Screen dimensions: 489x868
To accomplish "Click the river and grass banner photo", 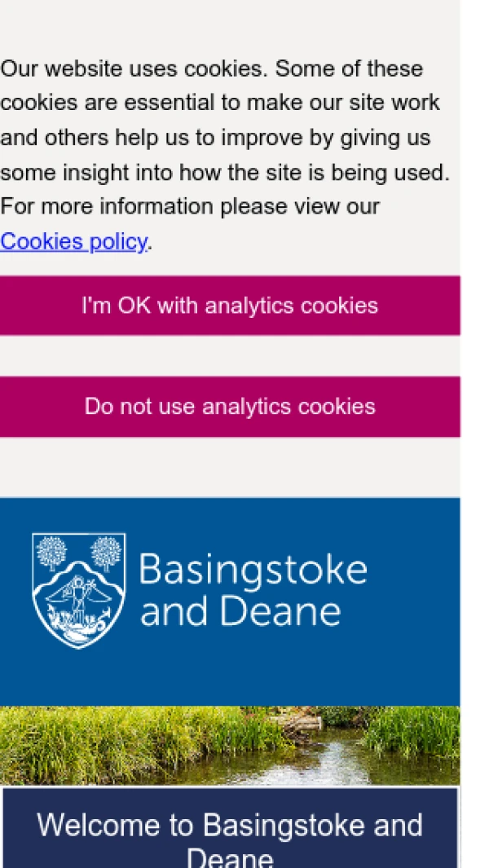I will coord(230,745).
